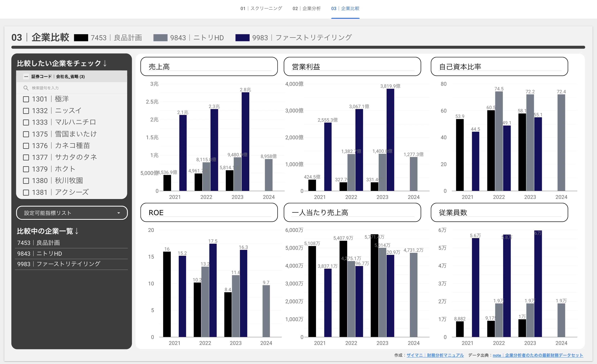Focus the 検索語句を入力 search field
This screenshot has height=364, width=597.
[72, 88]
